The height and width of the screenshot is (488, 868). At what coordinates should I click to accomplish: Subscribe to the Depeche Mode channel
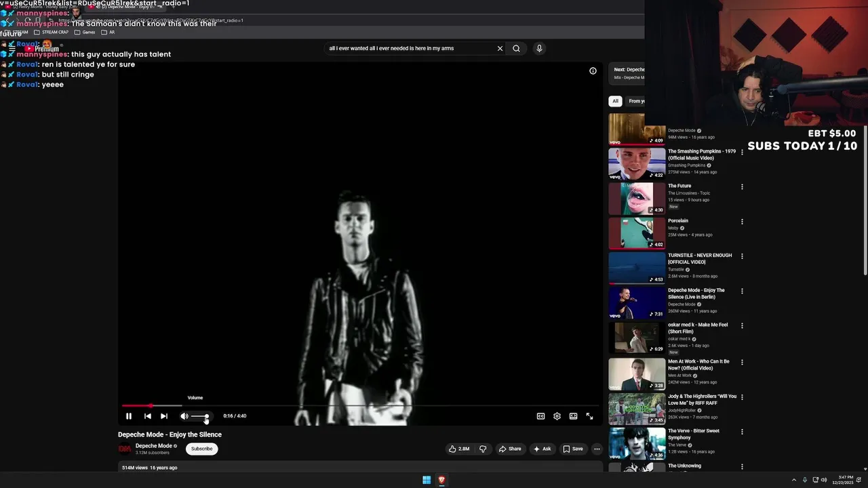[x=201, y=449]
